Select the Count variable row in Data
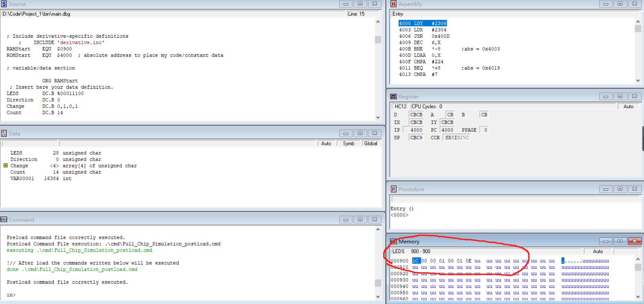The height and width of the screenshot is (304, 644). coord(56,172)
